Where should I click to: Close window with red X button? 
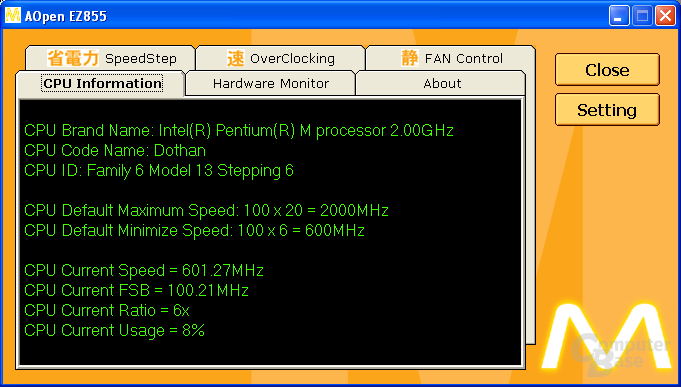665,17
